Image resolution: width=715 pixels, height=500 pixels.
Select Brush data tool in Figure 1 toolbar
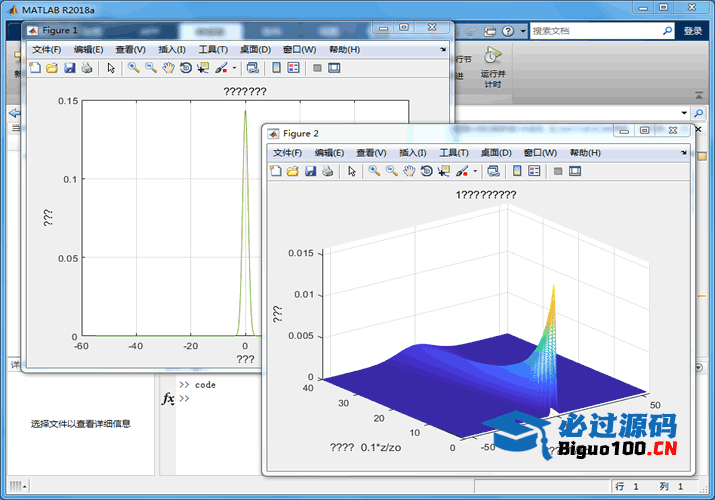[x=221, y=68]
